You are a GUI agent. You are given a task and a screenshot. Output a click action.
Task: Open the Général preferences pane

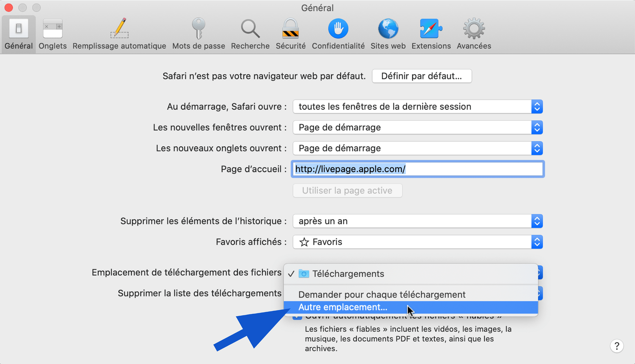(19, 34)
